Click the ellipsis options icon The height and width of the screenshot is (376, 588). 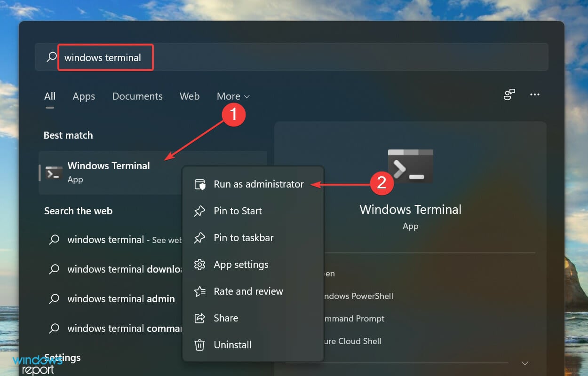coord(534,94)
